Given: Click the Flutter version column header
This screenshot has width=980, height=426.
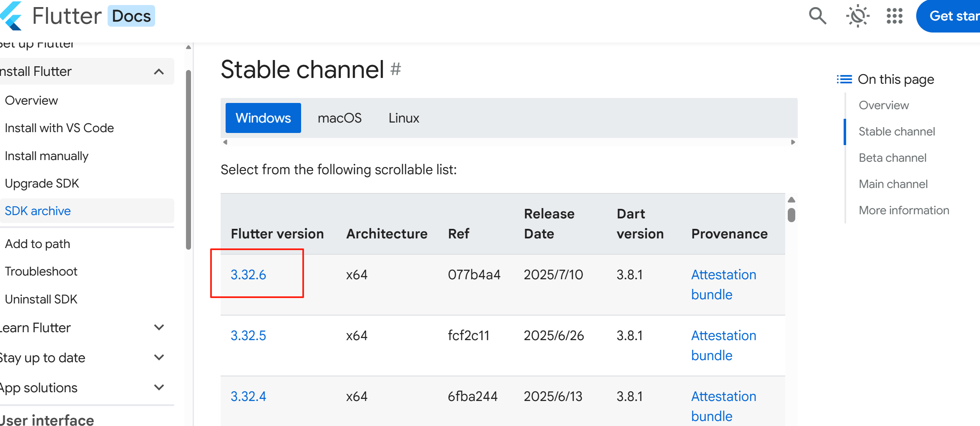Looking at the screenshot, I should tap(277, 234).
